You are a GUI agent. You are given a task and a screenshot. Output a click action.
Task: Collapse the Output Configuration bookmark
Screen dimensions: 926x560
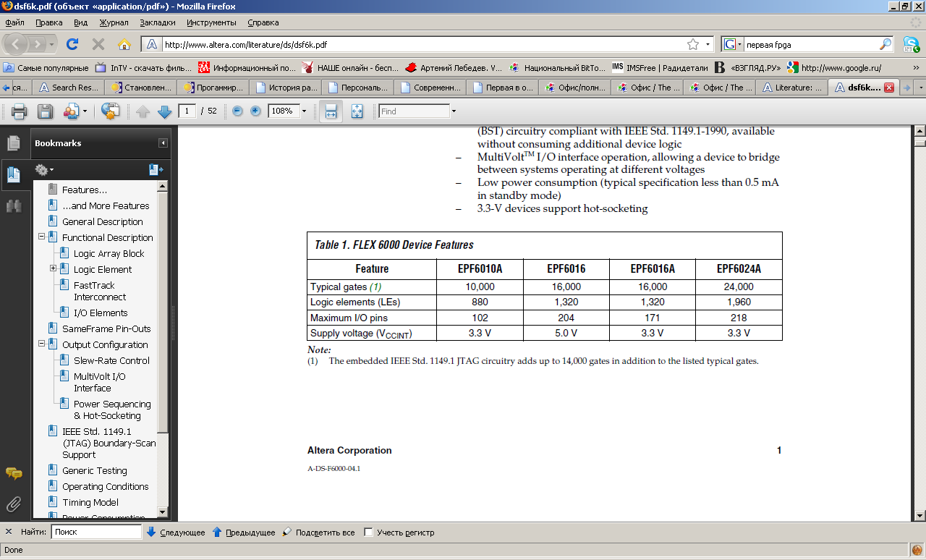click(42, 344)
